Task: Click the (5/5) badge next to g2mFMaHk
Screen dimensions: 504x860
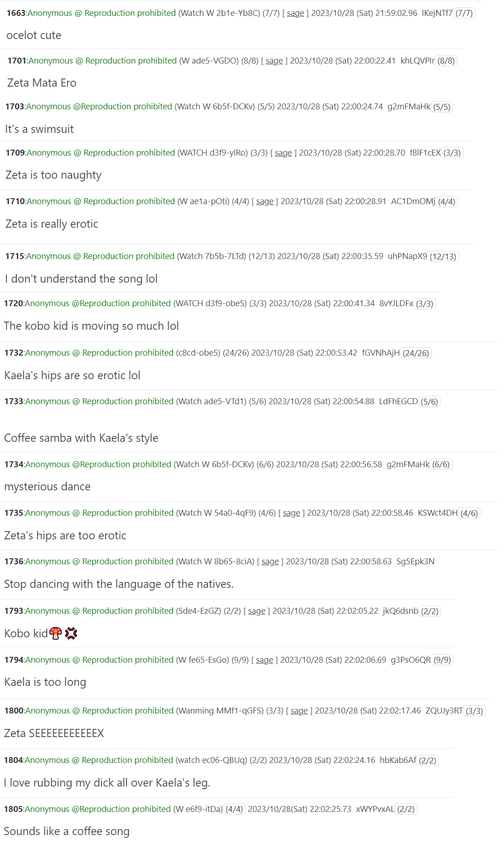Action: 441,107
